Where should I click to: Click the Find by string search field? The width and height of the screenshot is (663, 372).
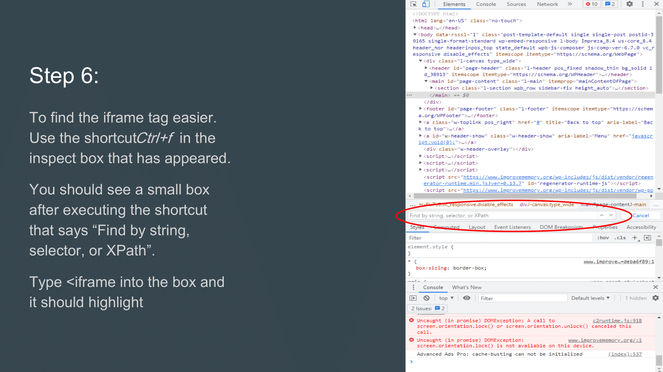point(502,216)
